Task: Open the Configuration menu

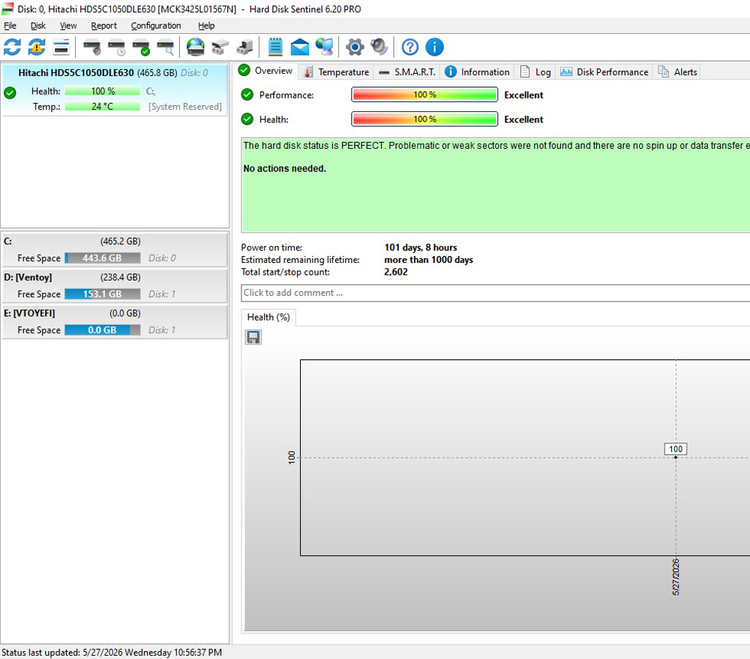Action: point(155,26)
